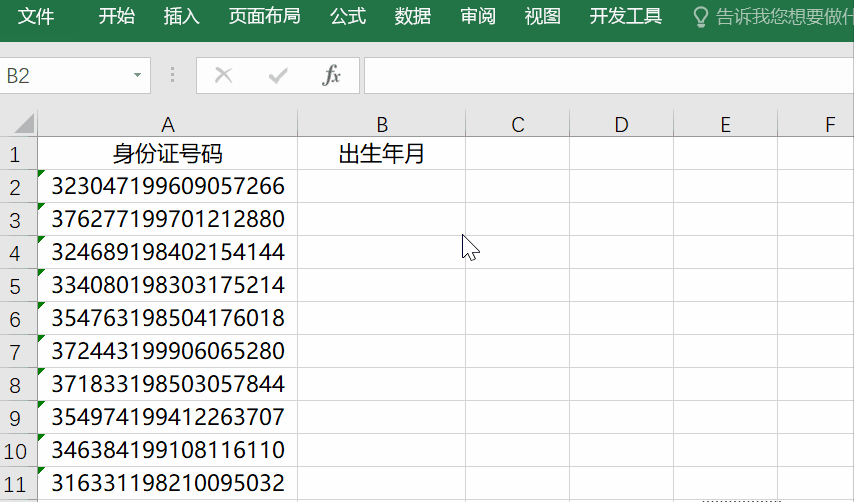The image size is (854, 502).
Task: Click the formula bar resize dots handle
Action: [x=172, y=76]
